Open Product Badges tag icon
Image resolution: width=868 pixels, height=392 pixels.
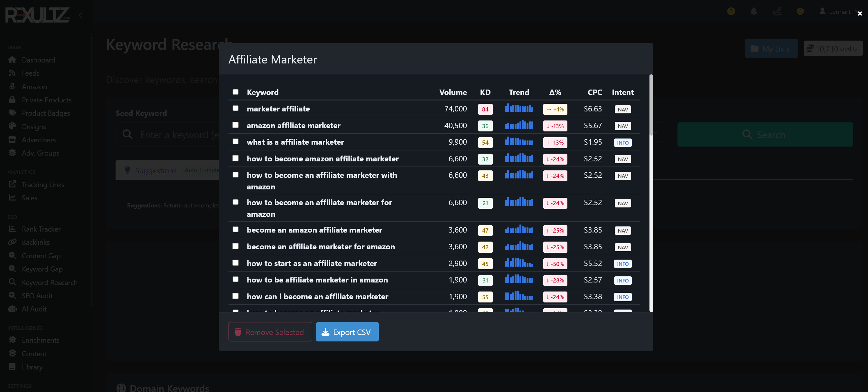12,113
